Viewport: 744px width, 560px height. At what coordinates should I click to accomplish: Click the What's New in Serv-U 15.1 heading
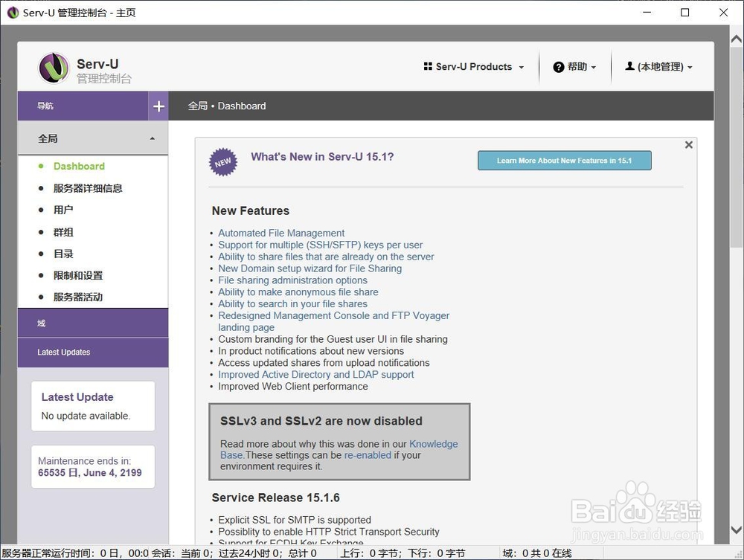click(322, 157)
